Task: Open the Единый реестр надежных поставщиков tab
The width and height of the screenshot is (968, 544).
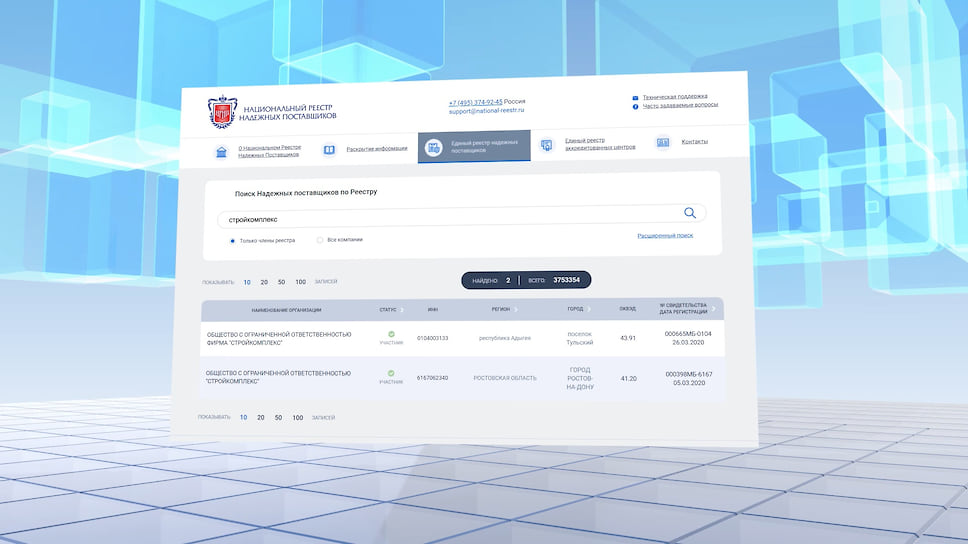Action: [474, 147]
